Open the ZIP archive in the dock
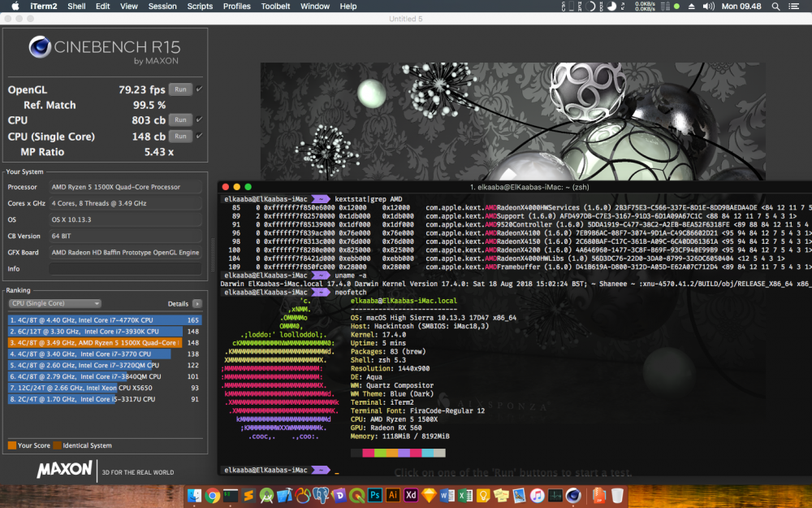 pos(599,496)
